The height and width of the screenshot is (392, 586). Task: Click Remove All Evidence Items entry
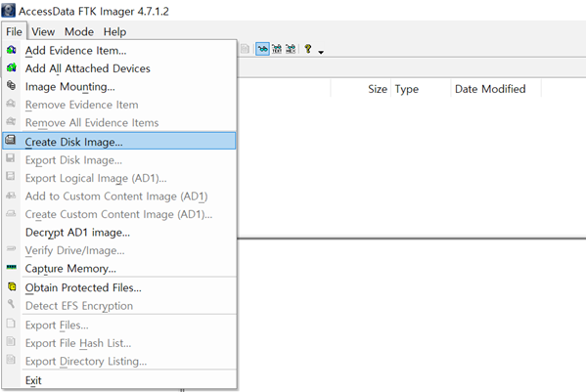(x=119, y=123)
